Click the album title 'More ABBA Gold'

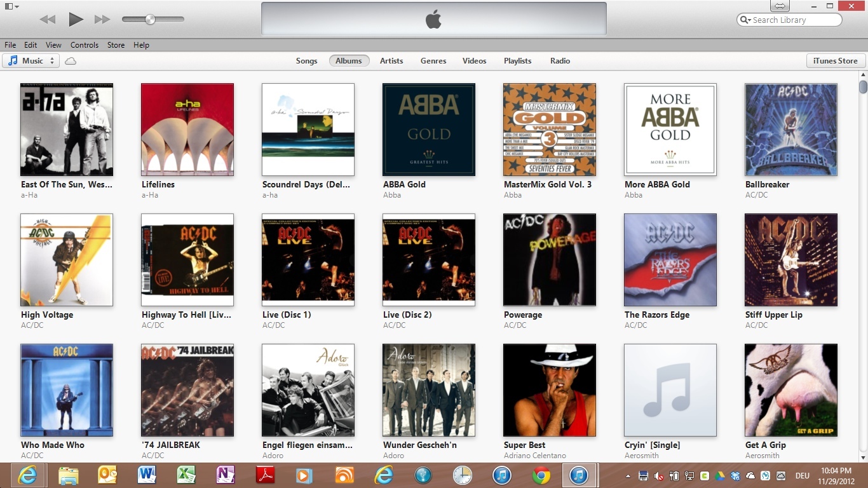(x=657, y=184)
